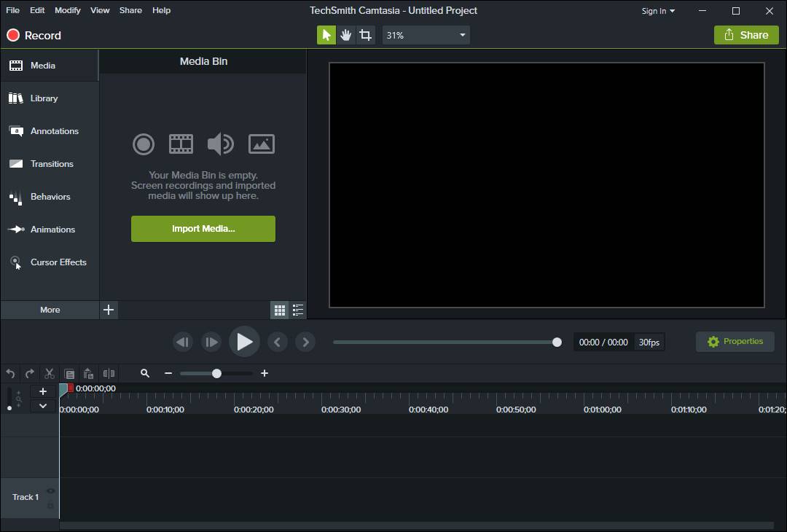Viewport: 787px width, 532px height.
Task: Open the canvas zoom 31% dropdown
Action: coord(426,35)
